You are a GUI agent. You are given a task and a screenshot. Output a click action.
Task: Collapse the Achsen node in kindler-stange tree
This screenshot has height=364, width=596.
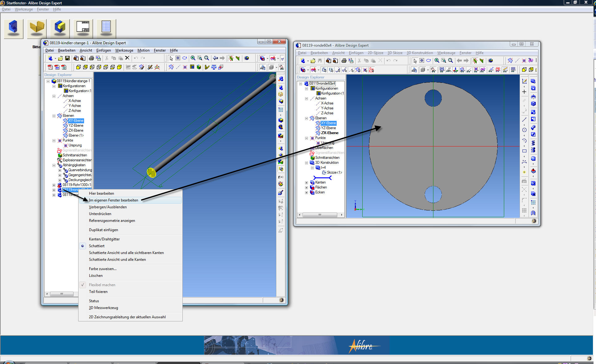click(x=54, y=96)
